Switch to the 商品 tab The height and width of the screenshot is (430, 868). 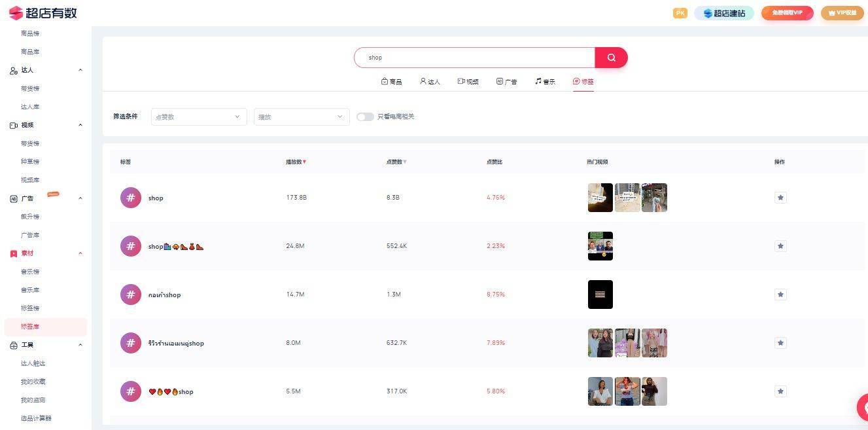coord(392,81)
